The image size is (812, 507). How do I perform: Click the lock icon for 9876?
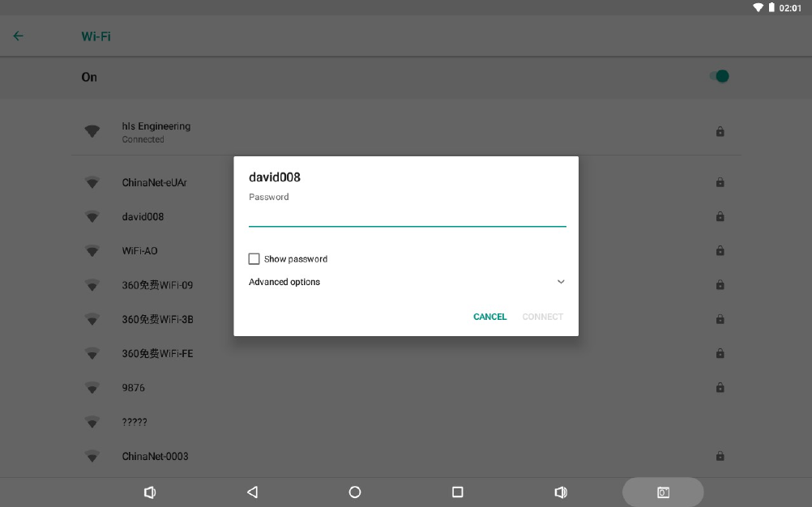coord(720,387)
